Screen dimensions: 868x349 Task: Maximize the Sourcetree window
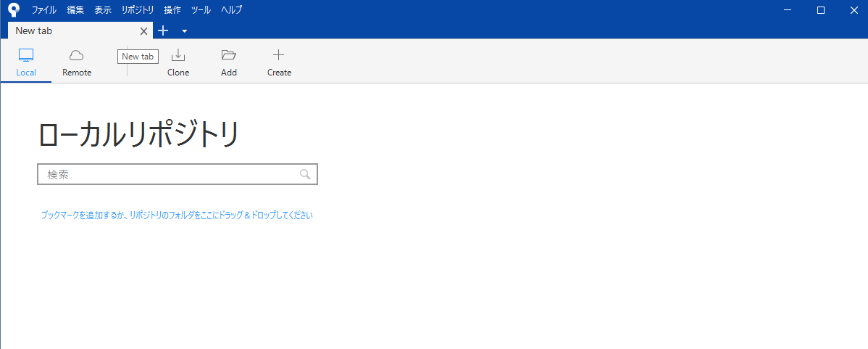(821, 10)
